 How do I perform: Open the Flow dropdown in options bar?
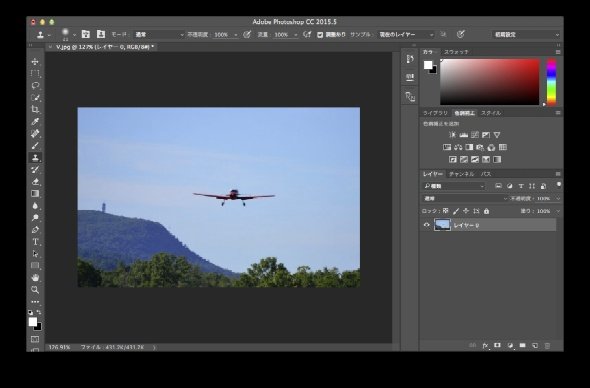point(296,35)
